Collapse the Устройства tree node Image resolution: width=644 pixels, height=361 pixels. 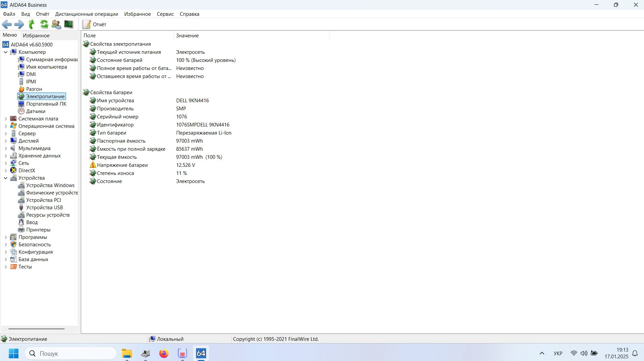pyautogui.click(x=6, y=178)
